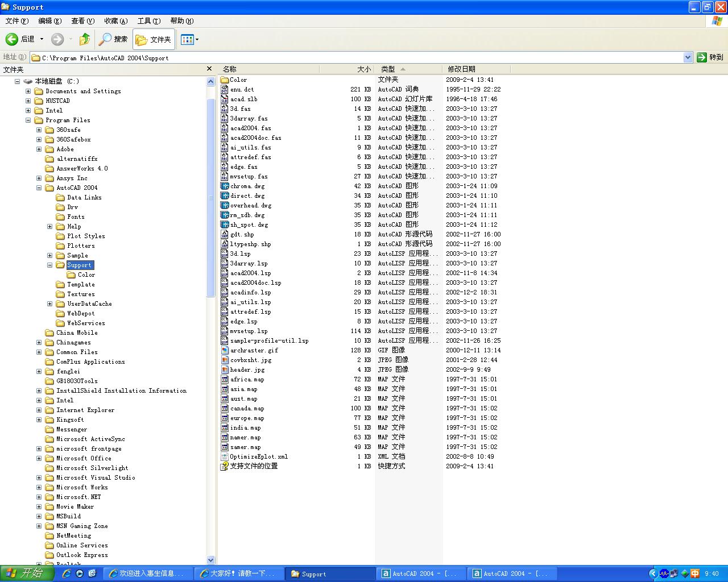Image resolution: width=728 pixels, height=582 pixels.
Task: Open the 工具(T) menu
Action: 148,21
